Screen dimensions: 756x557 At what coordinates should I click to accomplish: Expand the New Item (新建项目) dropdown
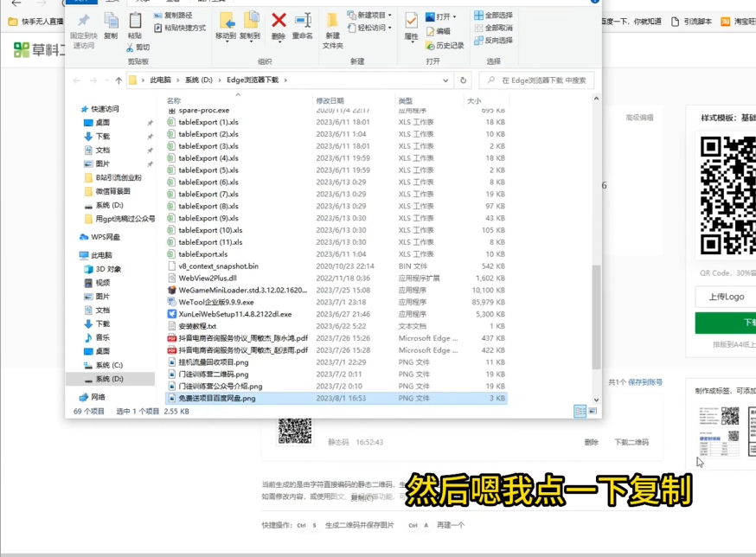coord(372,16)
